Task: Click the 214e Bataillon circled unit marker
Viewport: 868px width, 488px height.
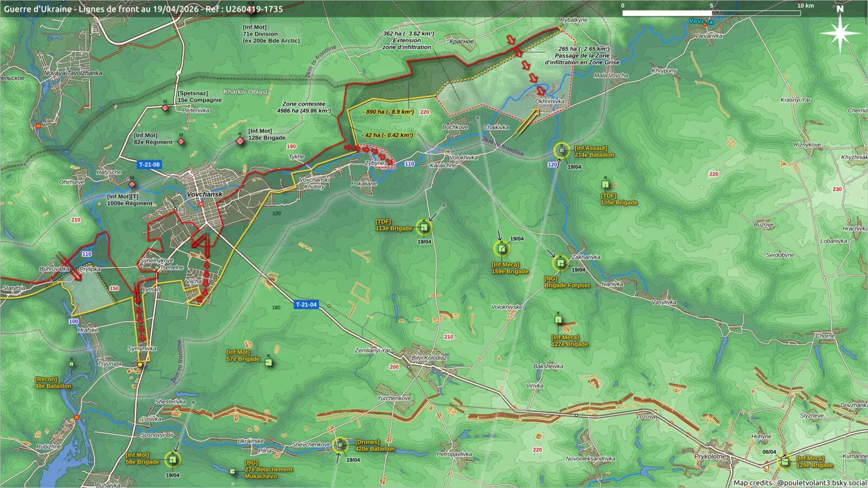Action: pos(562,150)
